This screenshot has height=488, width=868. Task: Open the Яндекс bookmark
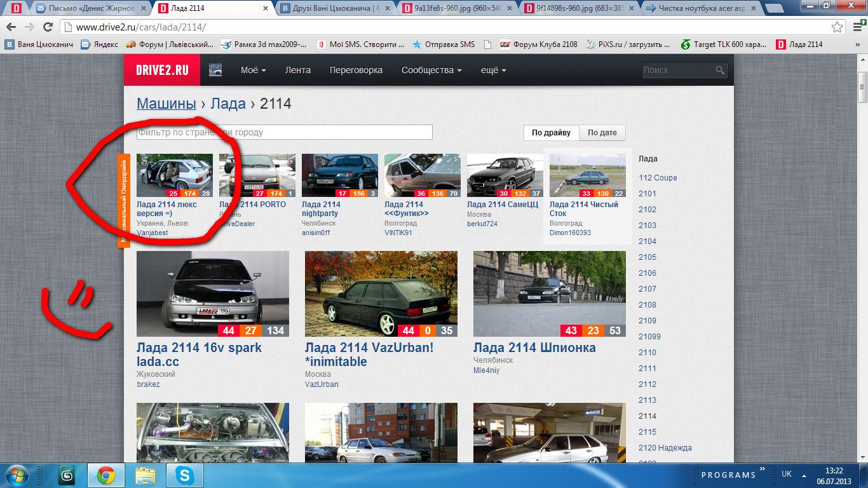(x=100, y=44)
